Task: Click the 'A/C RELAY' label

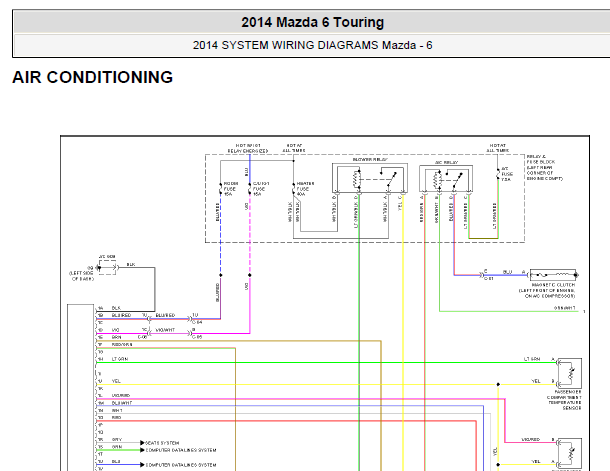Action: (x=446, y=162)
